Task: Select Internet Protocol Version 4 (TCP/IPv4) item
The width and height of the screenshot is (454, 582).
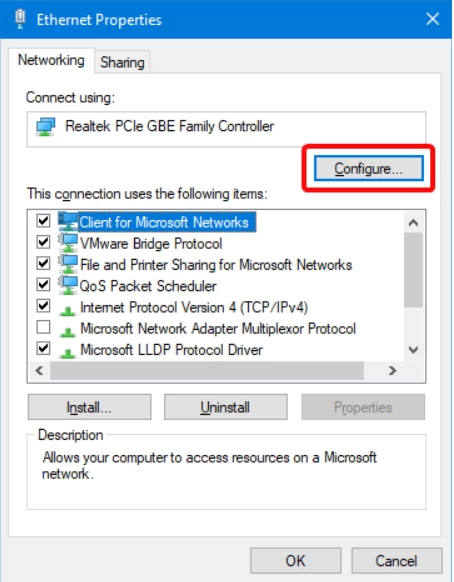Action: pyautogui.click(x=194, y=307)
